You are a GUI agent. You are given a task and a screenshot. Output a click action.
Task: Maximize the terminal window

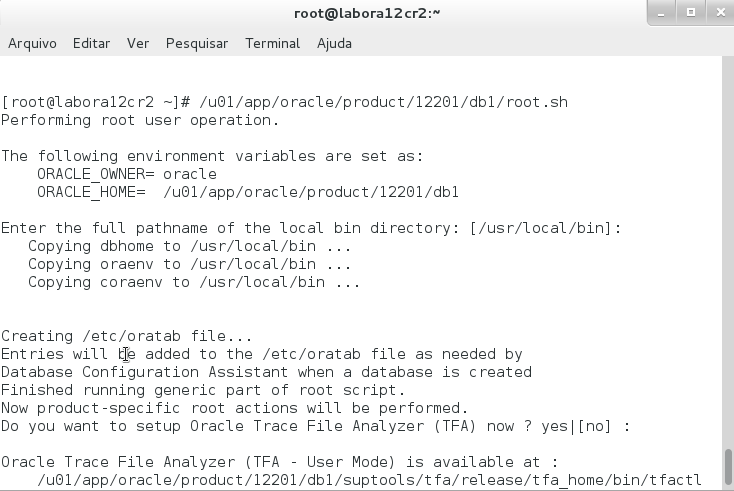tap(690, 12)
